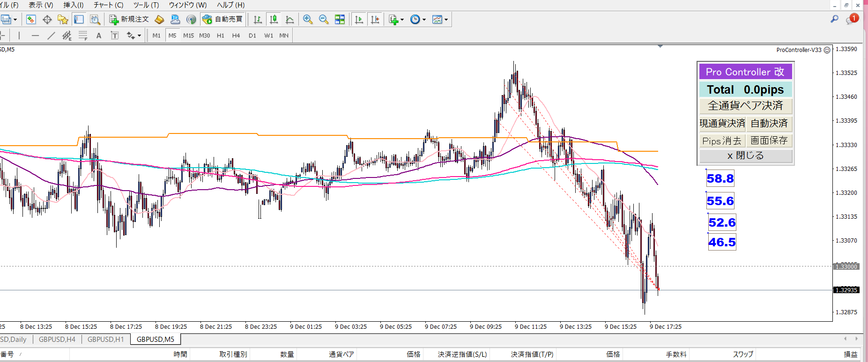The height and width of the screenshot is (362, 868).
Task: Select the line chart type icon
Action: (290, 19)
